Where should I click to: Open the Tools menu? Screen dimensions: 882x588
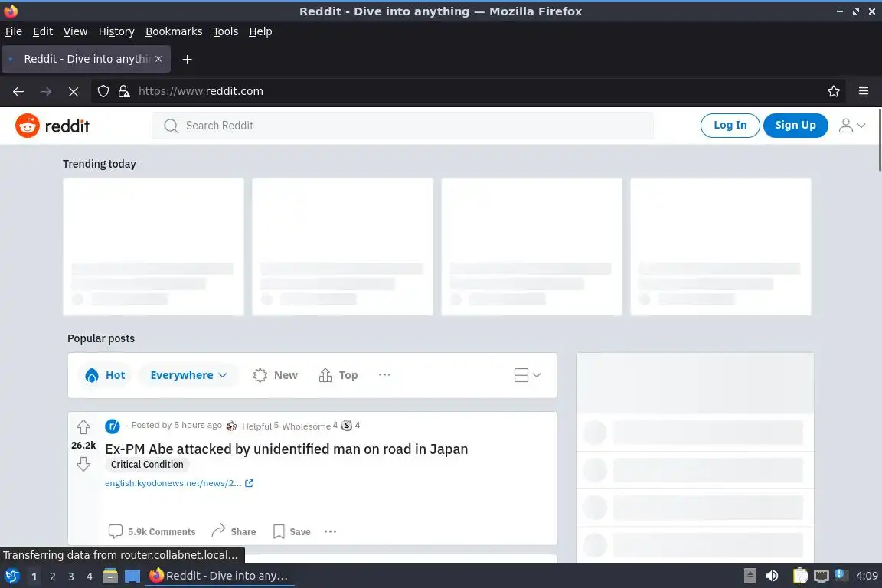click(x=226, y=31)
